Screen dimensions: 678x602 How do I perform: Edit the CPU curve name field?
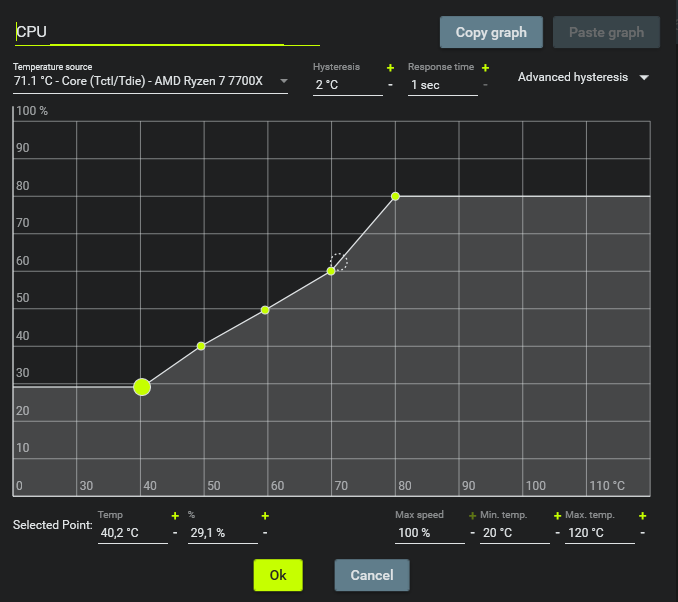(167, 32)
